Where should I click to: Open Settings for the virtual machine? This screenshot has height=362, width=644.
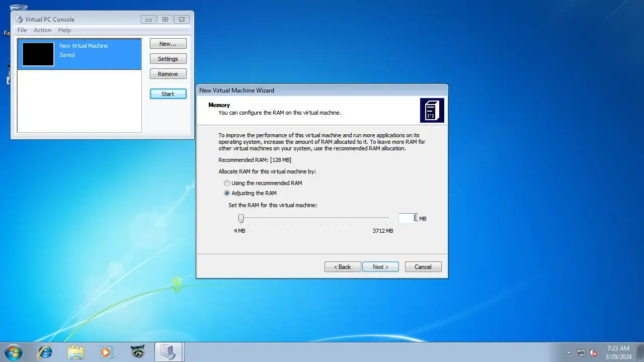168,59
